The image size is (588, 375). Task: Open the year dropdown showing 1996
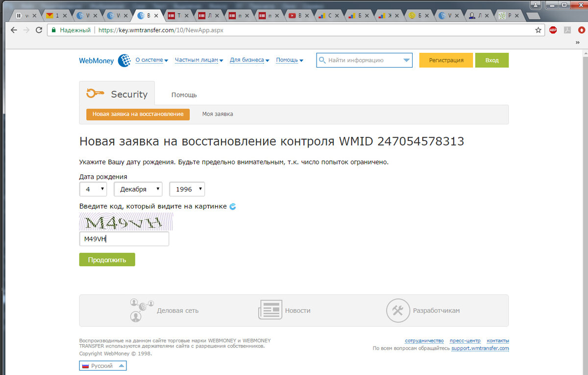(187, 189)
